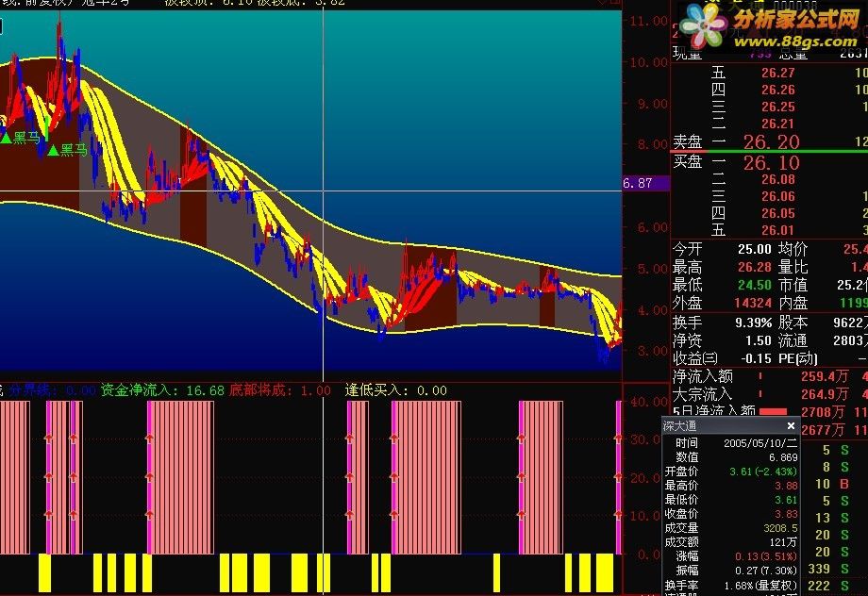Click the 深大通 popup title bar
This screenshot has width=868, height=596.
[730, 425]
